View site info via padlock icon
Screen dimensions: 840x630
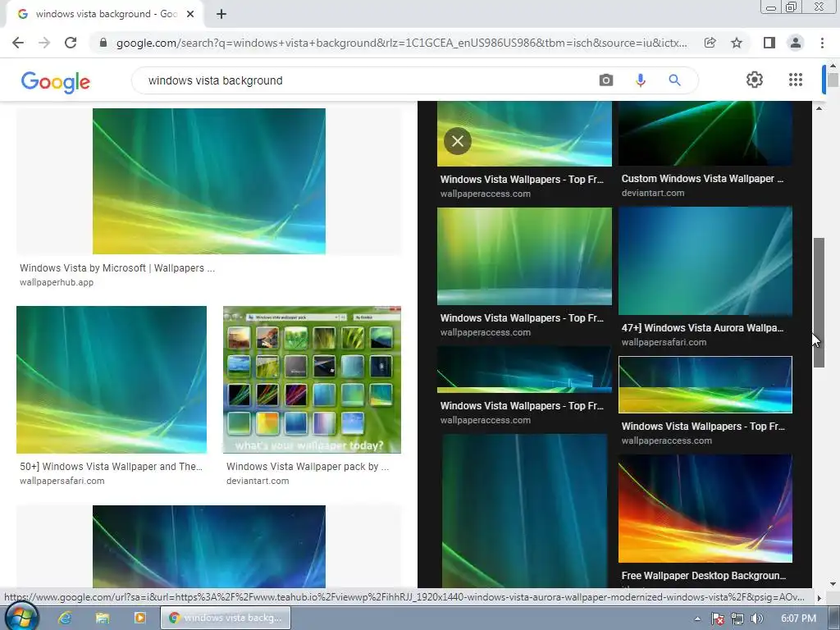pyautogui.click(x=103, y=43)
